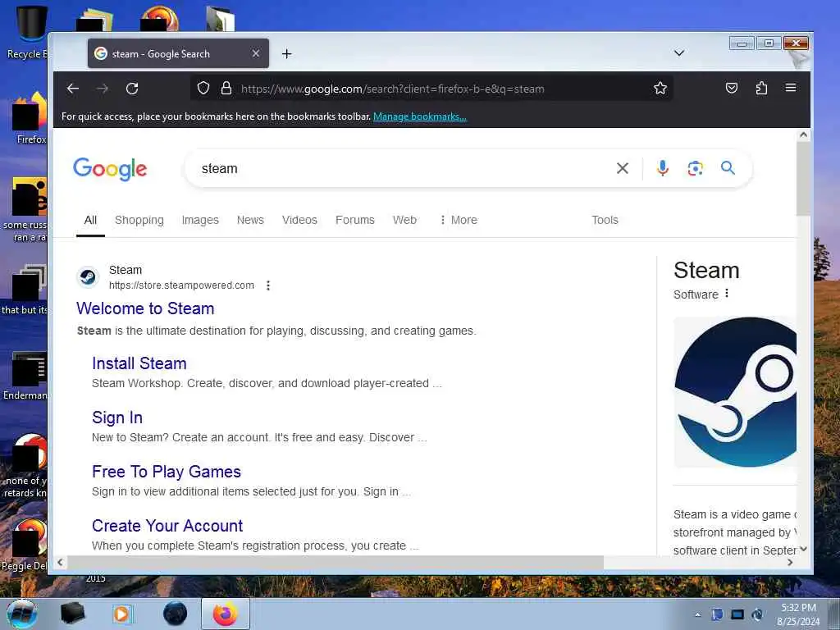Click the dark globe taskbar icon
This screenshot has height=630, width=840.
click(176, 614)
